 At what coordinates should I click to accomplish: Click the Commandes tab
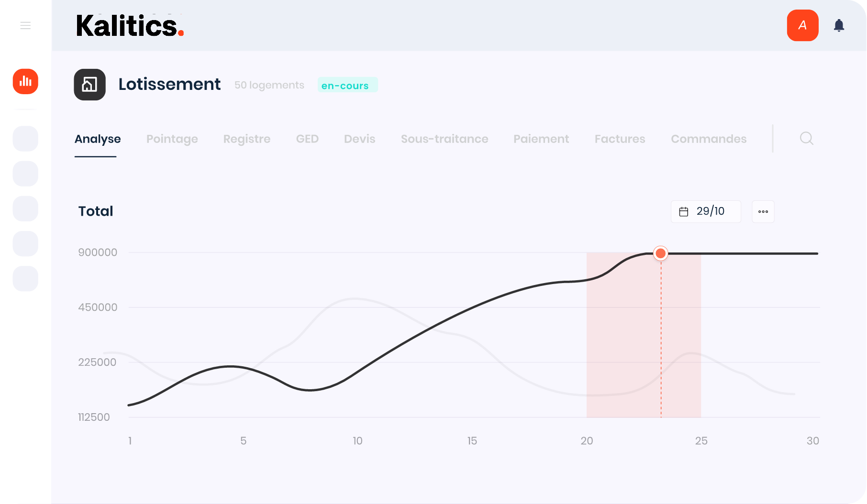coord(708,139)
